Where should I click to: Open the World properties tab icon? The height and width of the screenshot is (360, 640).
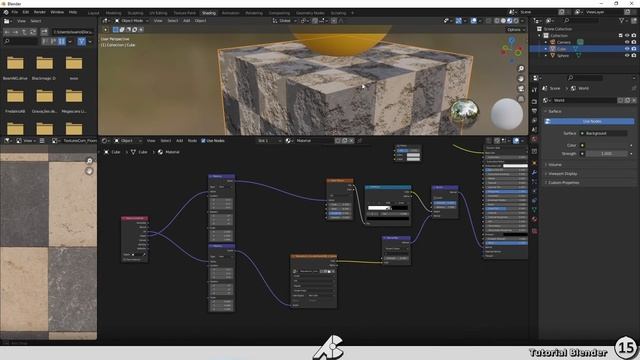click(535, 139)
